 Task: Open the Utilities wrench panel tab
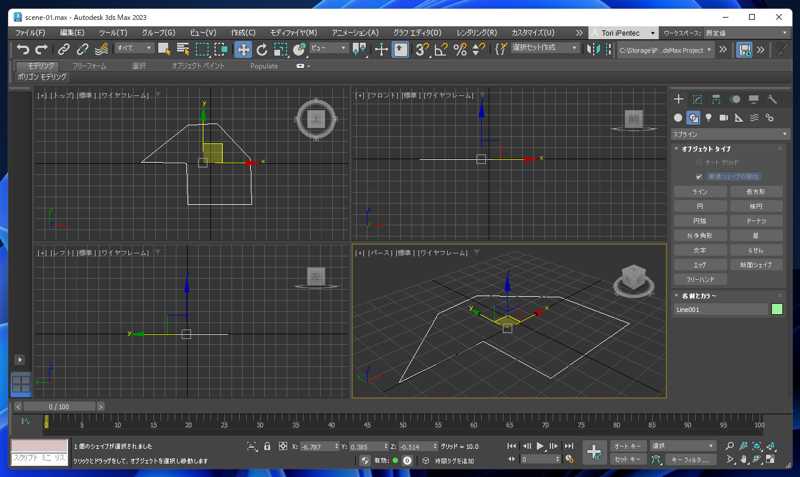click(x=772, y=99)
